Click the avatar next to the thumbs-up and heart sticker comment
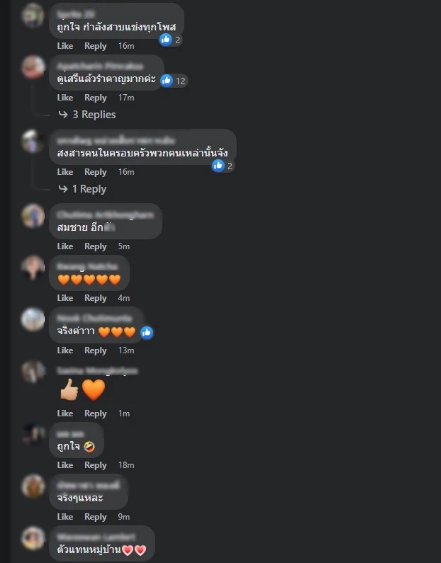Image resolution: width=441 pixels, height=563 pixels. click(x=33, y=372)
